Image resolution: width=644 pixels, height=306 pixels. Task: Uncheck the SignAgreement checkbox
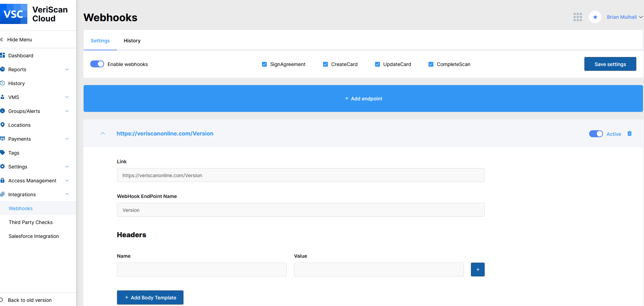(x=264, y=64)
